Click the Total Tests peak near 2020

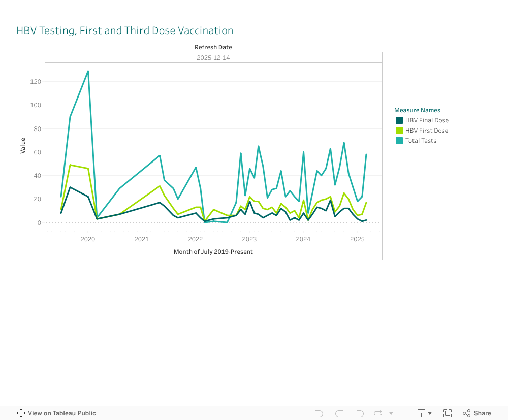click(x=88, y=71)
